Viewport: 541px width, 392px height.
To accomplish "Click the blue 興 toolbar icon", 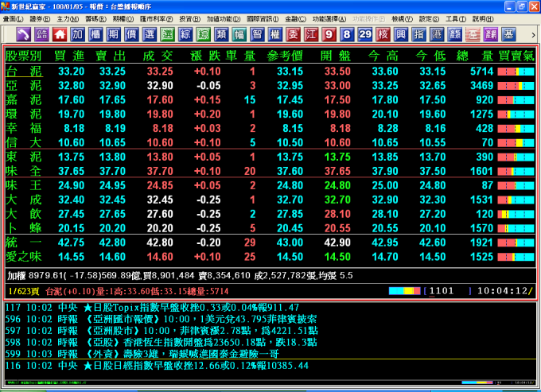I will 401,34.
